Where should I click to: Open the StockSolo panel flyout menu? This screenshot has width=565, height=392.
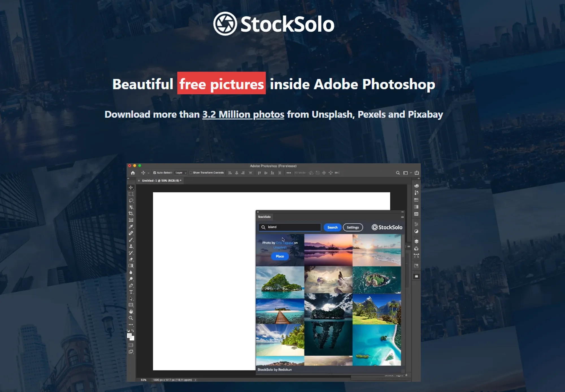coord(402,217)
